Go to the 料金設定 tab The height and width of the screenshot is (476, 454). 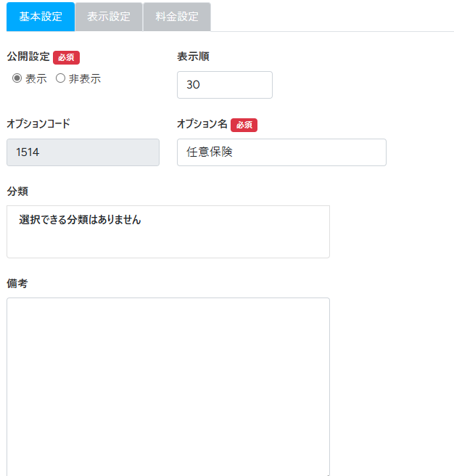[x=177, y=17]
